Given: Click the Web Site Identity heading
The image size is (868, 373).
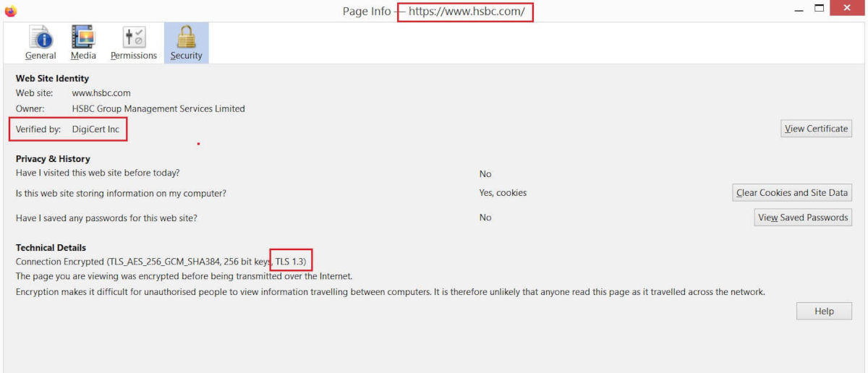Looking at the screenshot, I should click(52, 78).
